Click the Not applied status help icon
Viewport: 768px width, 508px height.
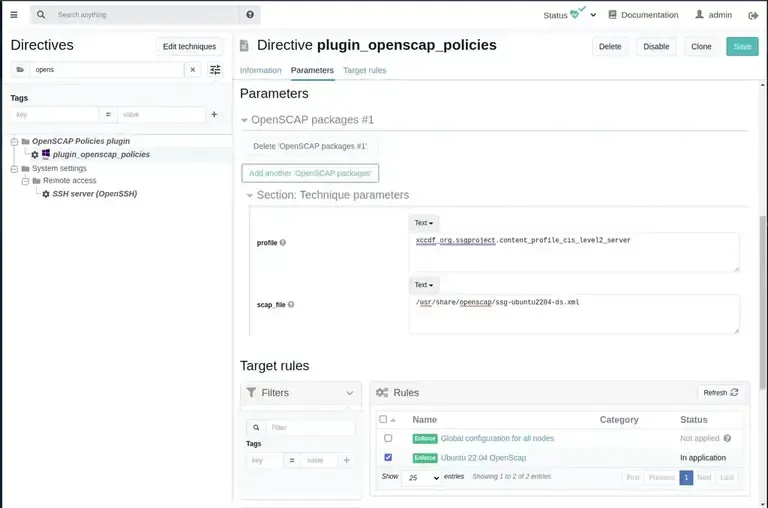(x=727, y=438)
